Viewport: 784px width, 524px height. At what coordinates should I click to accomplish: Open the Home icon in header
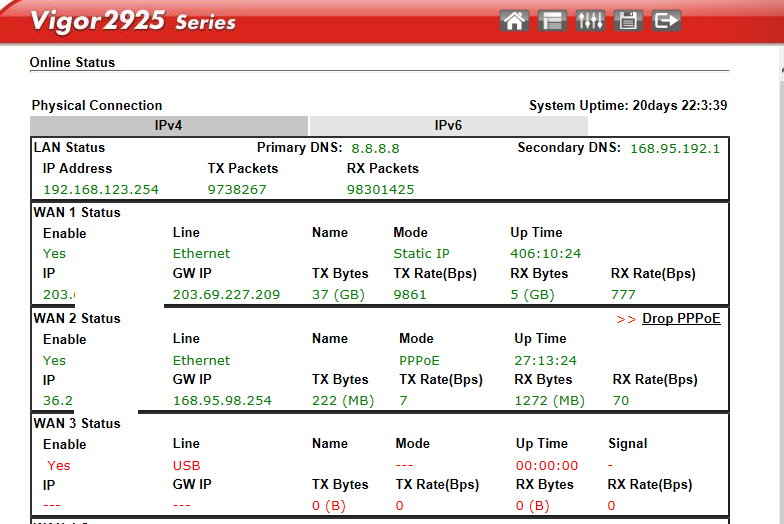[514, 21]
